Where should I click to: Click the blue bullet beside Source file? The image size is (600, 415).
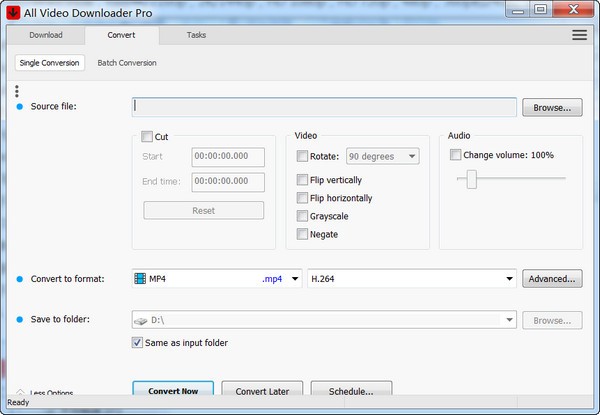pos(19,106)
